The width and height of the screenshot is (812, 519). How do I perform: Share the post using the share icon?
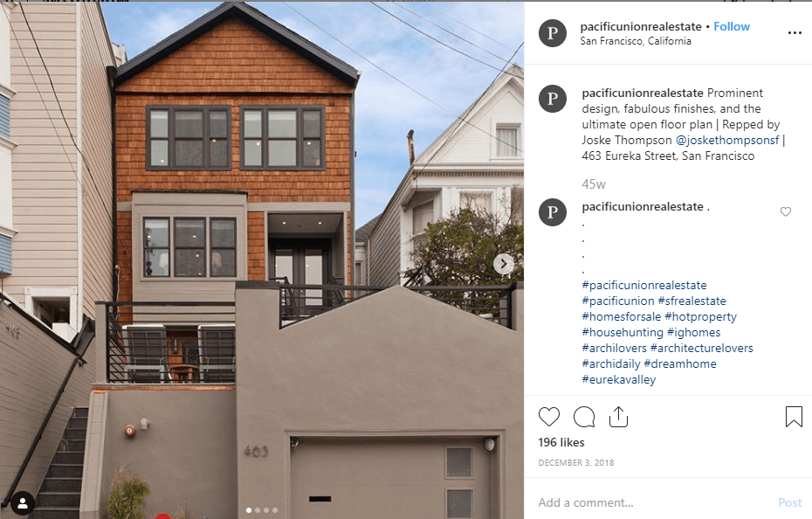tap(618, 417)
